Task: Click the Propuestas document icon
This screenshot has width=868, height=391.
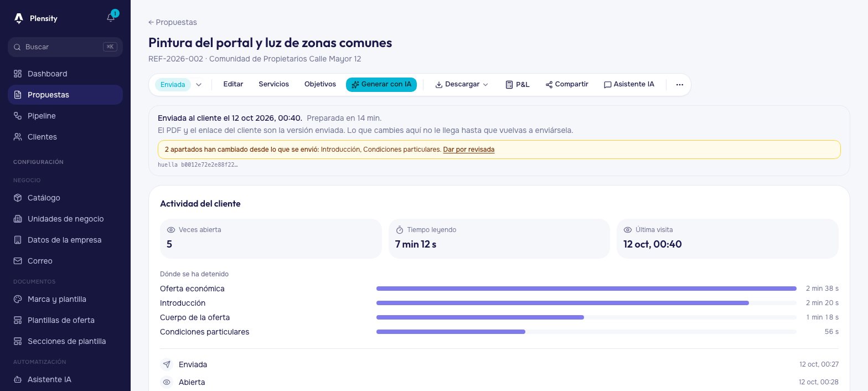Action: coord(18,95)
